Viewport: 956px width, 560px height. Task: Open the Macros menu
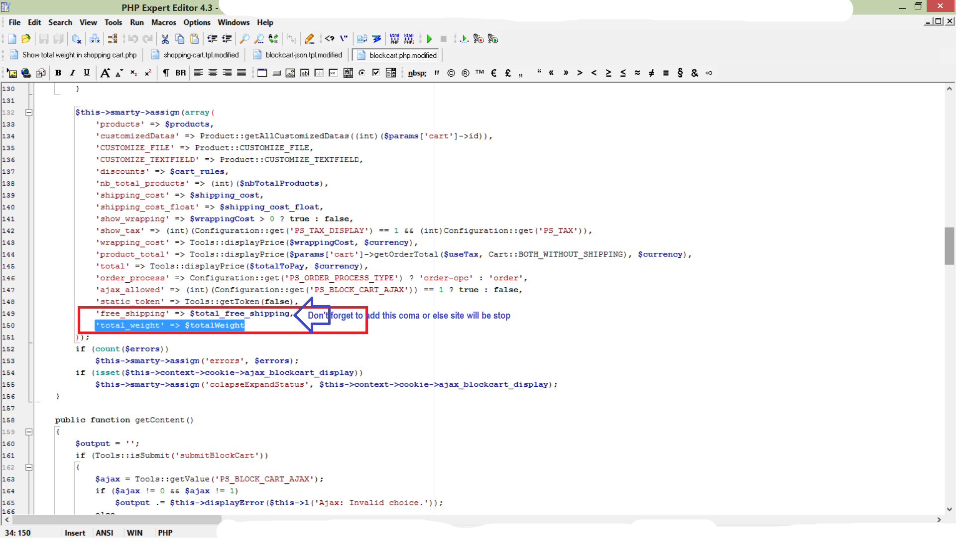163,22
